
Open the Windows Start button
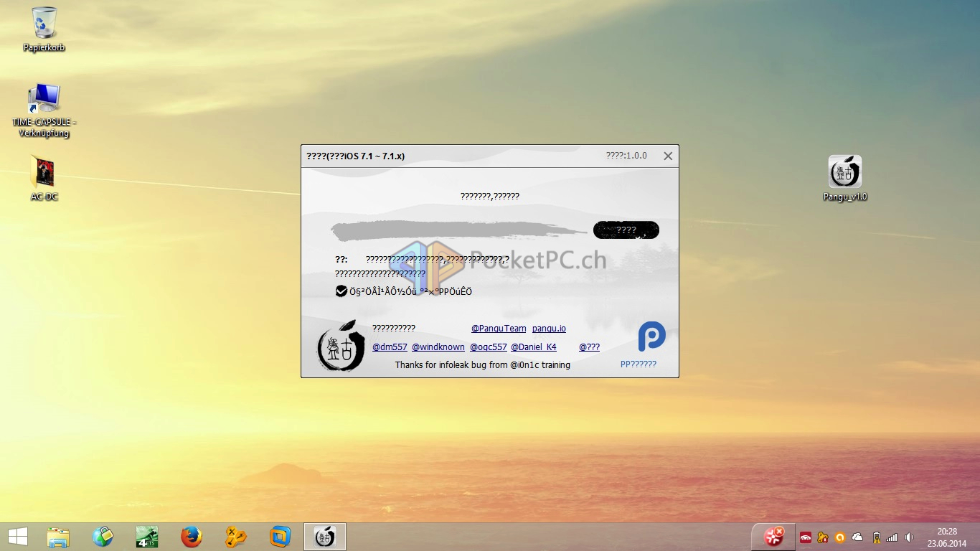tap(18, 537)
